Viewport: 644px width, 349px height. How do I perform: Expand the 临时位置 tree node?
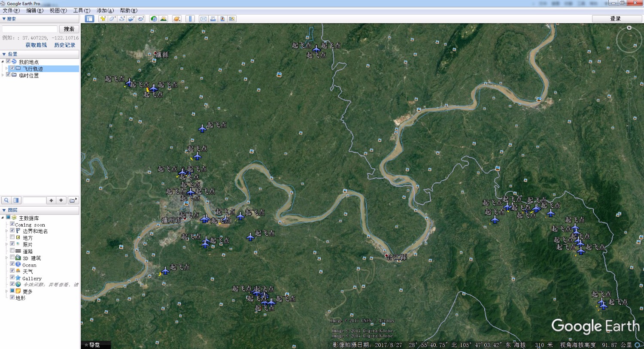(x=3, y=75)
